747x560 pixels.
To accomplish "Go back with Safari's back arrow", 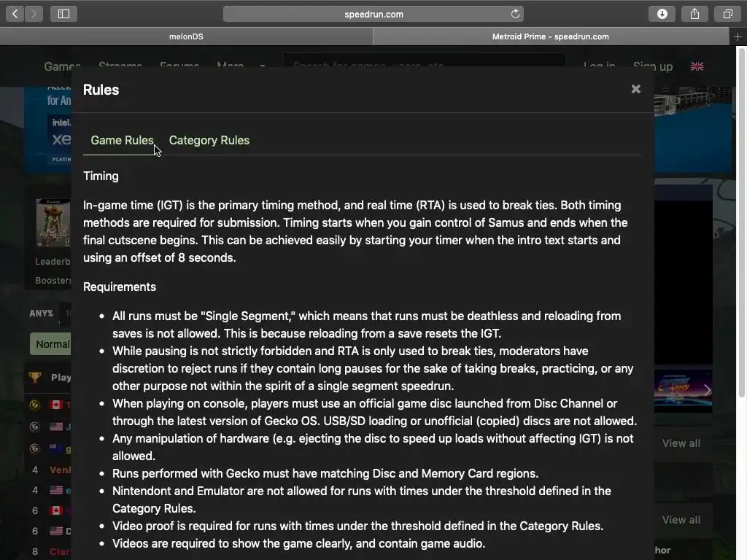I will [15, 14].
